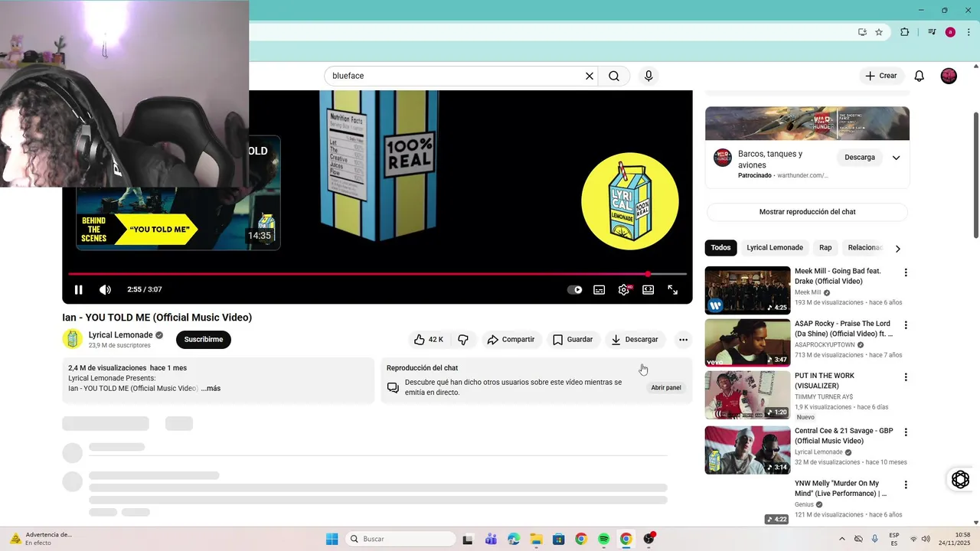Click the Descarga button on the ad
980x551 pixels.
tap(860, 158)
